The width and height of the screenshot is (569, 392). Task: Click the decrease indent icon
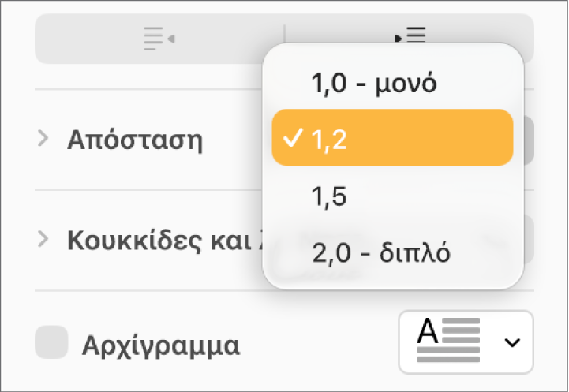tap(159, 39)
